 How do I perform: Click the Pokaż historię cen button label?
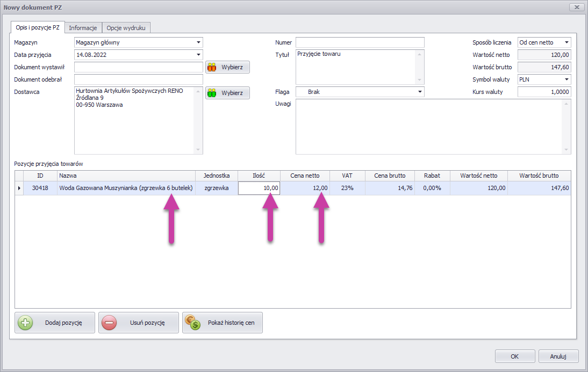(x=231, y=323)
